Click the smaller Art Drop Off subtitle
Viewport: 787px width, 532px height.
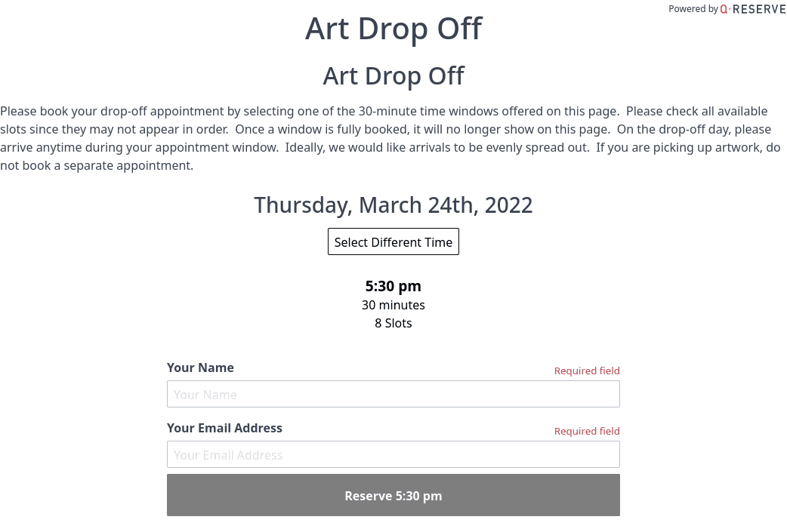pos(393,76)
